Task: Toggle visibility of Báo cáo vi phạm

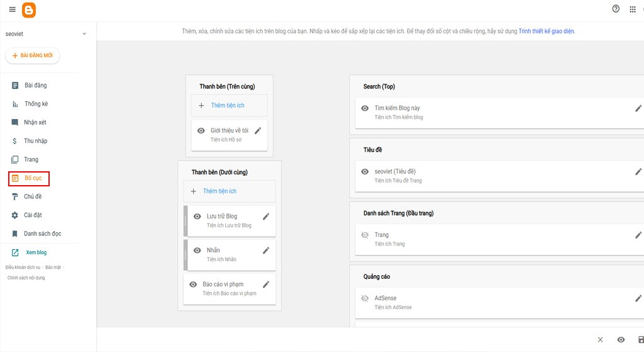Action: click(193, 285)
